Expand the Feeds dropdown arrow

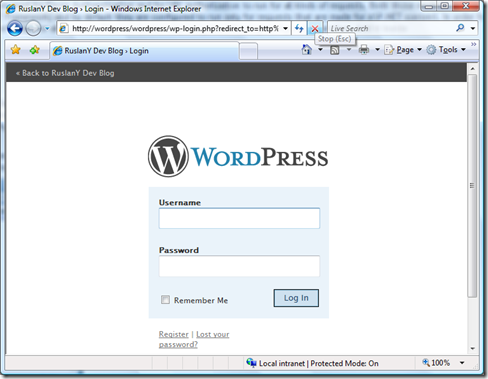point(349,50)
